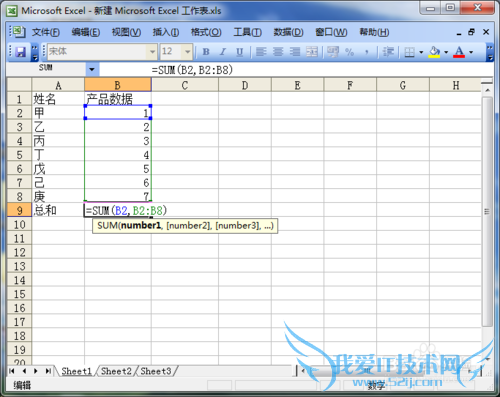The image size is (500, 397).
Task: Switch to the Sheet2 tab
Action: coord(116,371)
